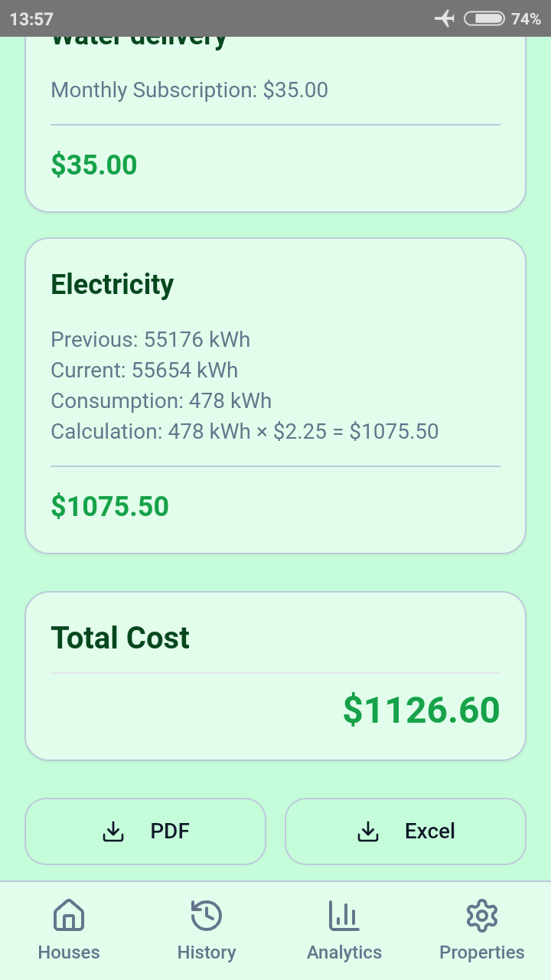Click the PDF download arrow icon
Viewport: 551px width, 980px height.
tap(113, 831)
